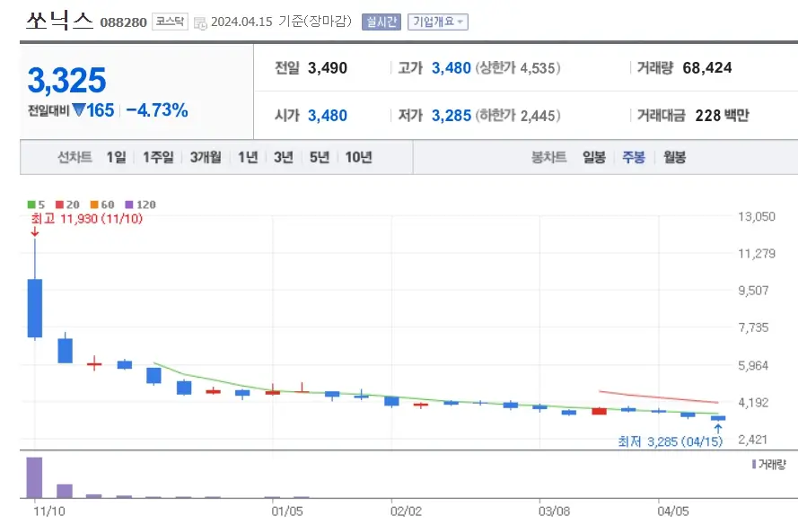The width and height of the screenshot is (798, 532).
Task: Click the green color swatch for the 5 indicator
Action: (x=30, y=205)
